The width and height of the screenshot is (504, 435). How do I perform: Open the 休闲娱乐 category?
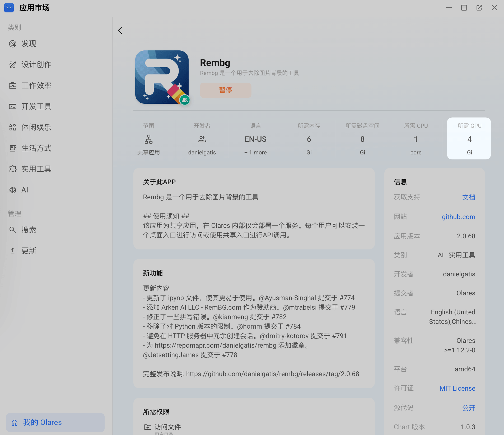coord(36,127)
